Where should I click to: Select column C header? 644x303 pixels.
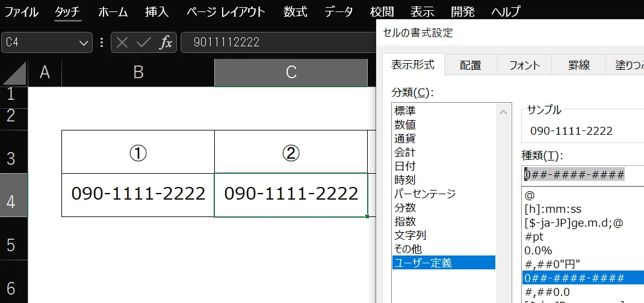(291, 73)
